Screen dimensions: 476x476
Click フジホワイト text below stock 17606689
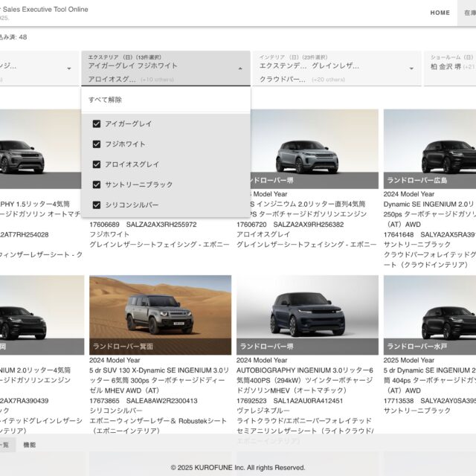click(109, 234)
